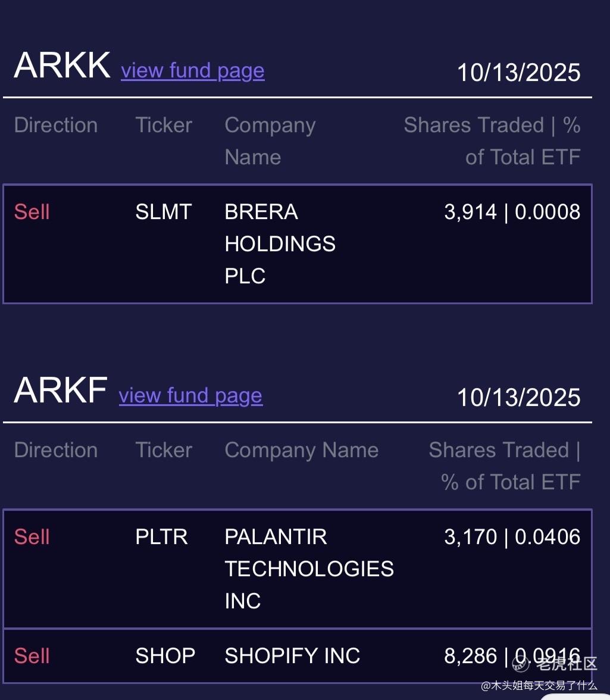
Task: Open the ARKK view fund page link
Action: (192, 71)
